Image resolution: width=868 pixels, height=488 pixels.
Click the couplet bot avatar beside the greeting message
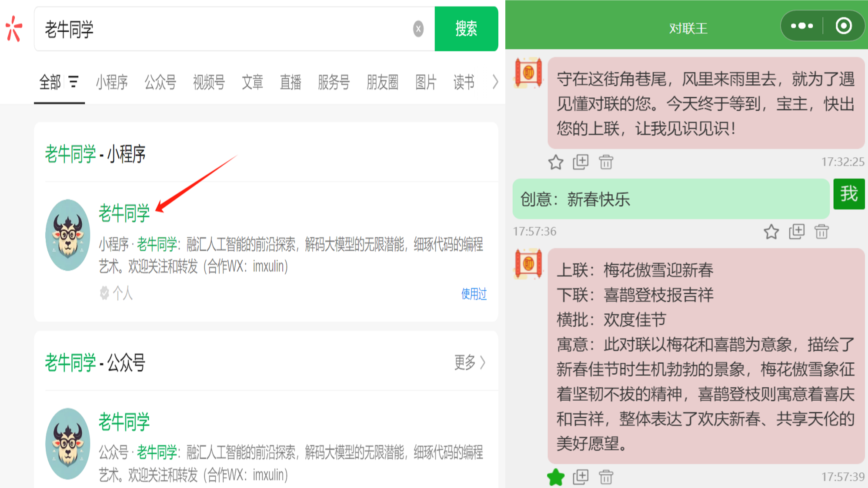click(528, 73)
